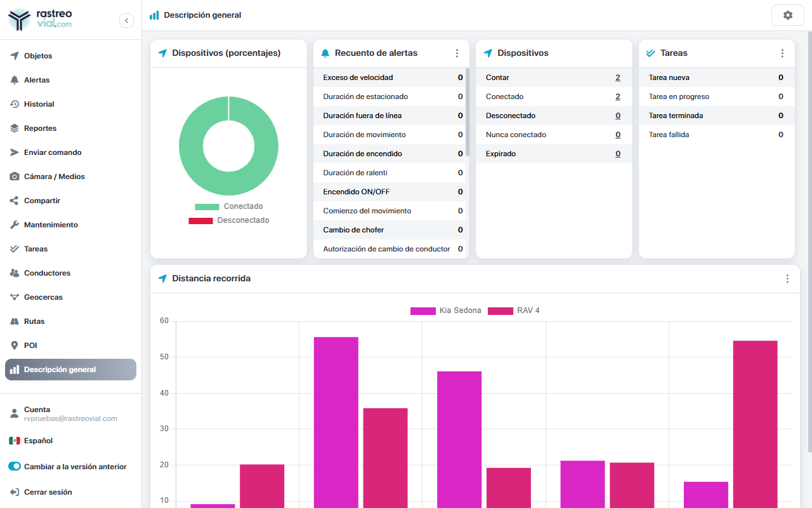The width and height of the screenshot is (812, 508).
Task: Click the Tarea en progreso row
Action: [717, 97]
